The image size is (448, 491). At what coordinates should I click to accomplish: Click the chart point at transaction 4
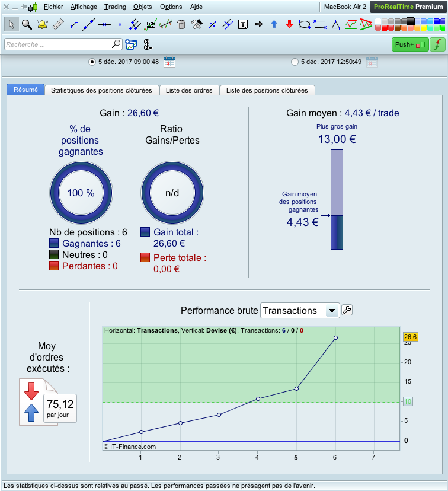(258, 398)
